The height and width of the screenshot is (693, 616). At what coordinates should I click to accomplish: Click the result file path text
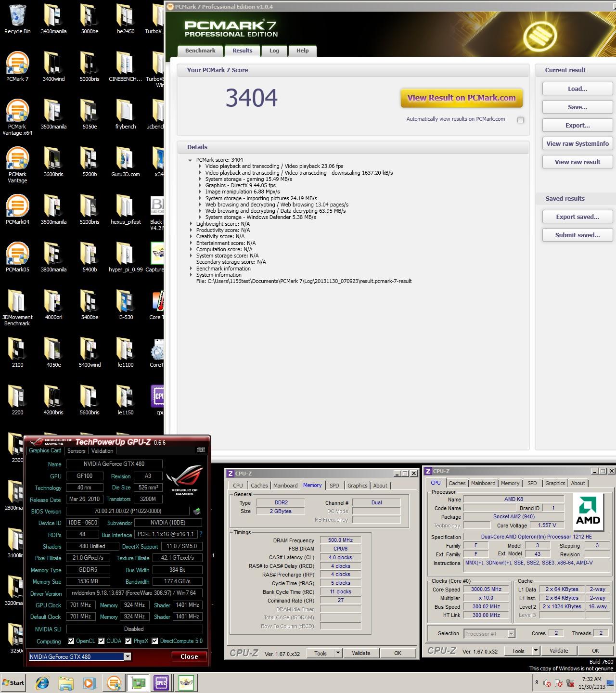[x=304, y=281]
